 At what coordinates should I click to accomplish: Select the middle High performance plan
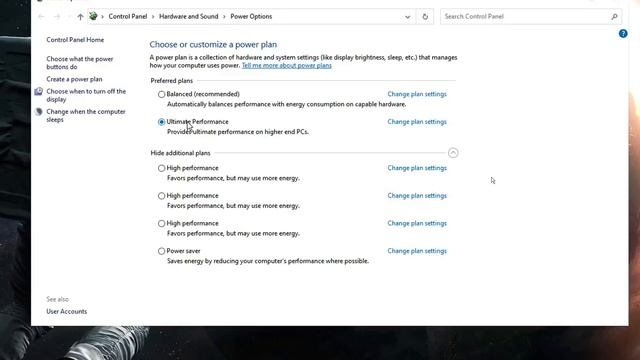(162, 196)
